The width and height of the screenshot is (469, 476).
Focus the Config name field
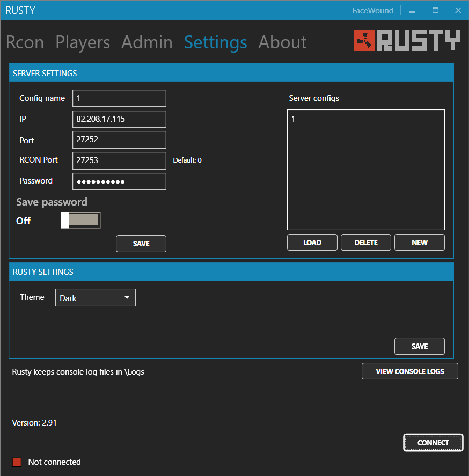tap(119, 98)
